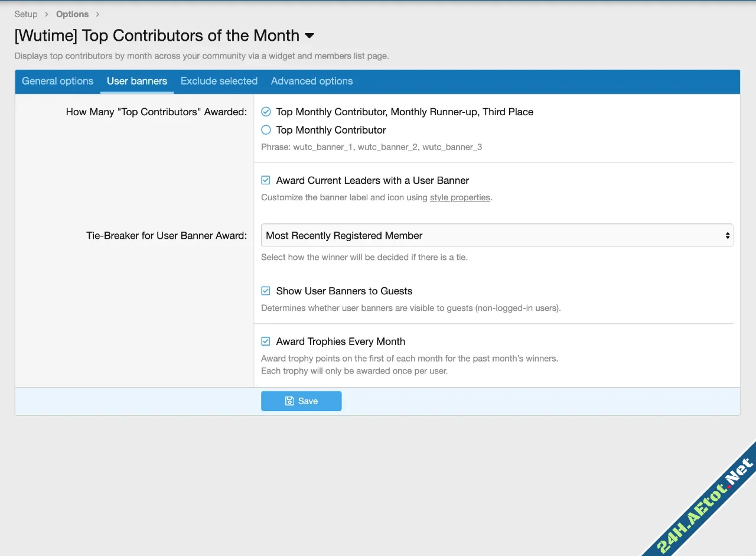Click the style properties link

(x=460, y=197)
